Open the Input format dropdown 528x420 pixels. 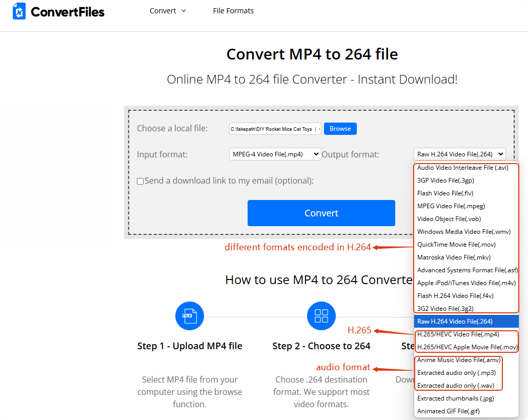(x=275, y=154)
